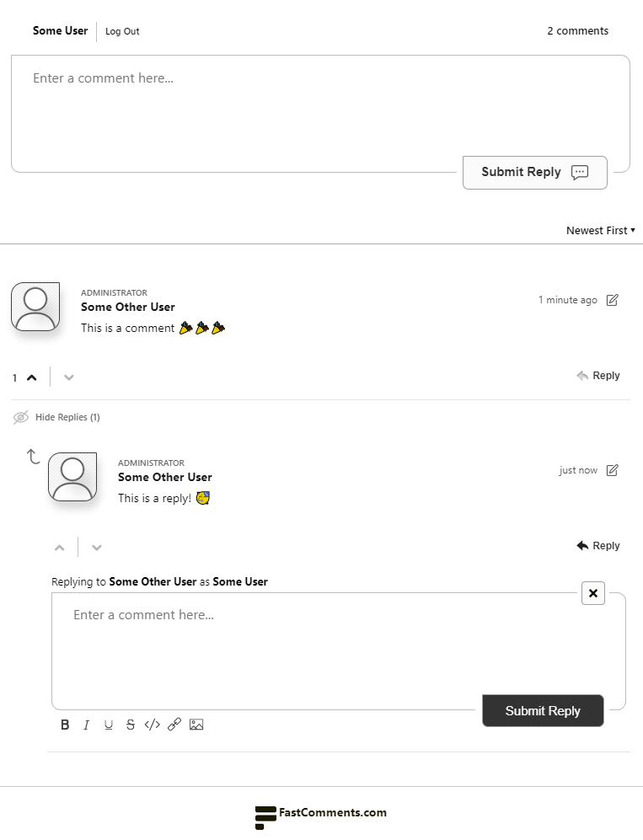The image size is (643, 840).
Task: Upvote the "This is a reply!" comment
Action: click(x=60, y=548)
